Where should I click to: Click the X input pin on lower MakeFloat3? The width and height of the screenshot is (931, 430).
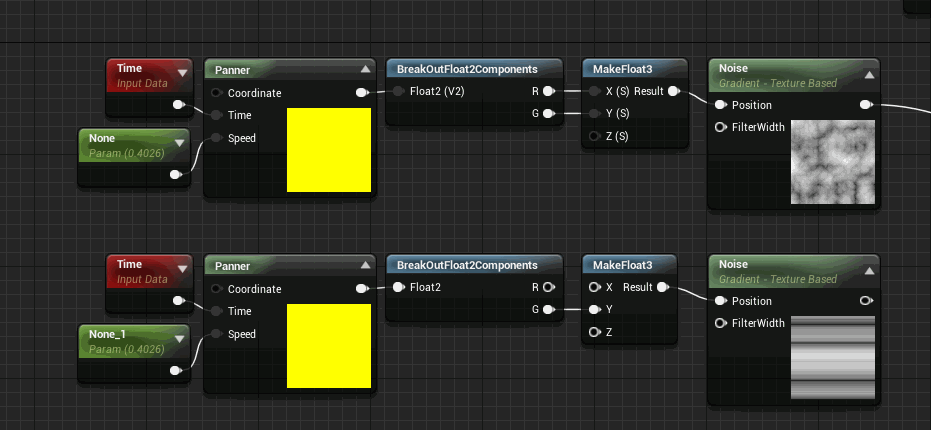point(595,287)
